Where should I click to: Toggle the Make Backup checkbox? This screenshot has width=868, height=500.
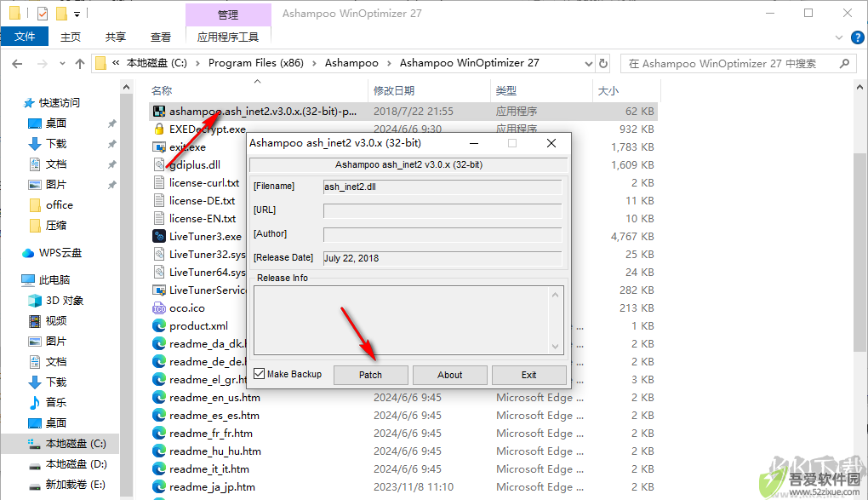259,374
